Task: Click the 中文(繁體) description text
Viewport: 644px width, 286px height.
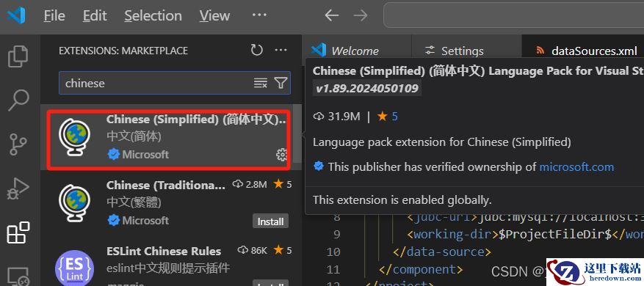Action: tap(134, 202)
